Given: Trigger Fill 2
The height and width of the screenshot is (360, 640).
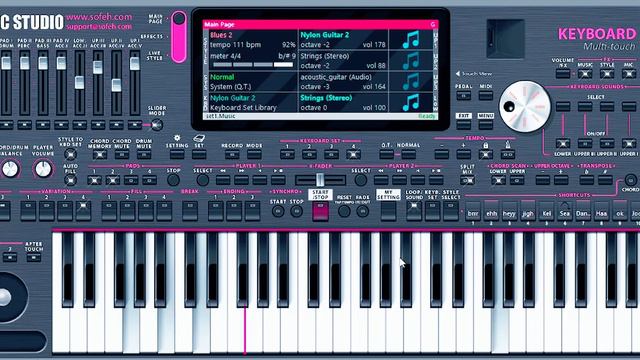Looking at the screenshot, I should tap(127, 211).
